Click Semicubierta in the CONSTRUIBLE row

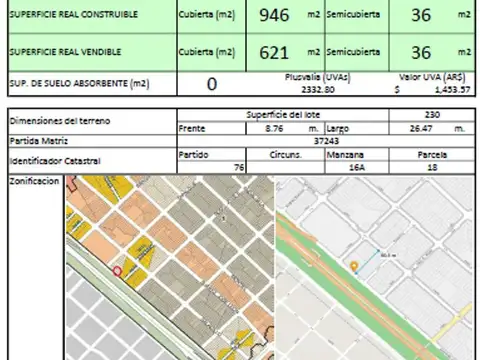[x=353, y=14]
